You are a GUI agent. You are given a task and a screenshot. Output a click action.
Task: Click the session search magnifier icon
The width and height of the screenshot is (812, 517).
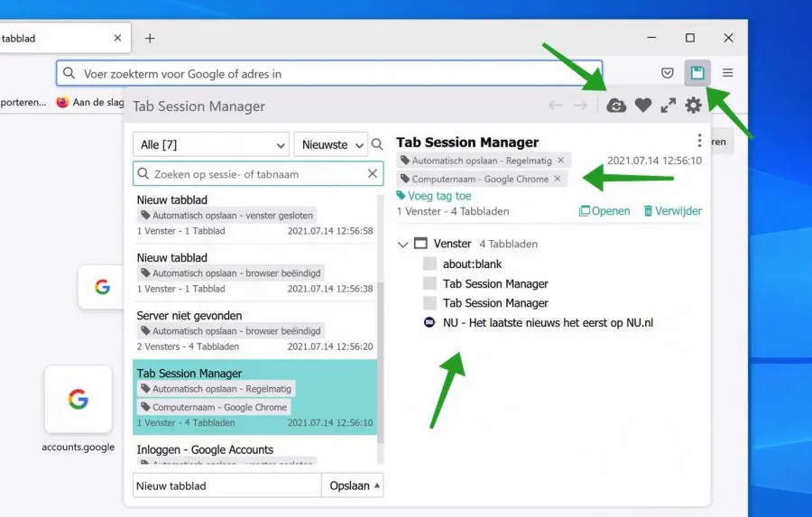coord(377,144)
